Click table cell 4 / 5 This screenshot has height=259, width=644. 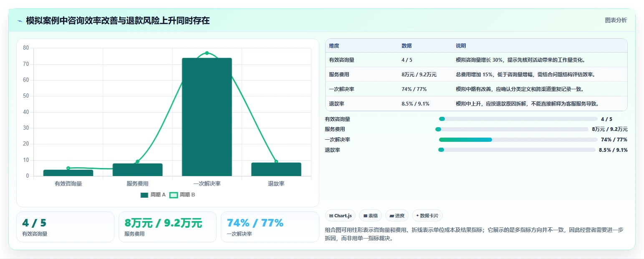pos(407,60)
